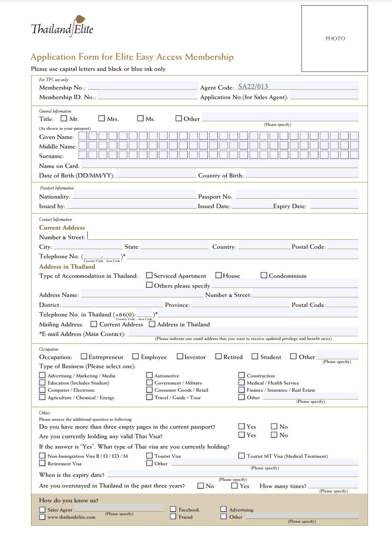Mark Entrepreneur as occupation

[x=84, y=356]
